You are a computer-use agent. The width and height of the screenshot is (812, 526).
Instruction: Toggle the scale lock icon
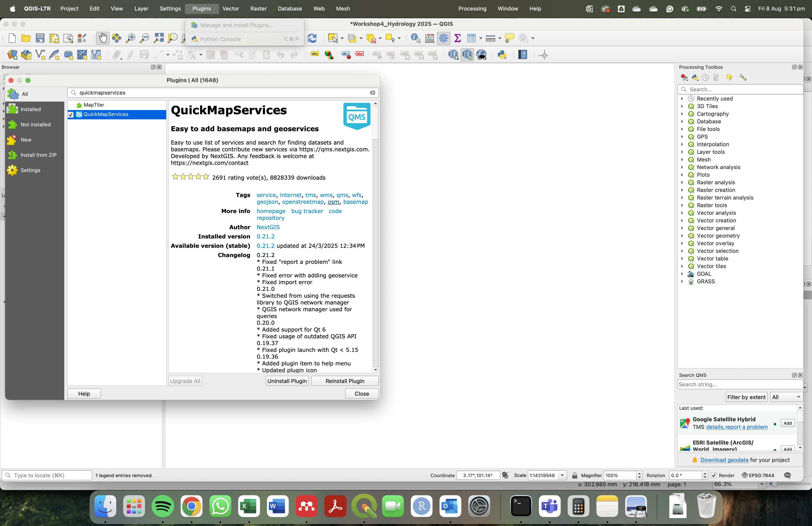(x=575, y=475)
